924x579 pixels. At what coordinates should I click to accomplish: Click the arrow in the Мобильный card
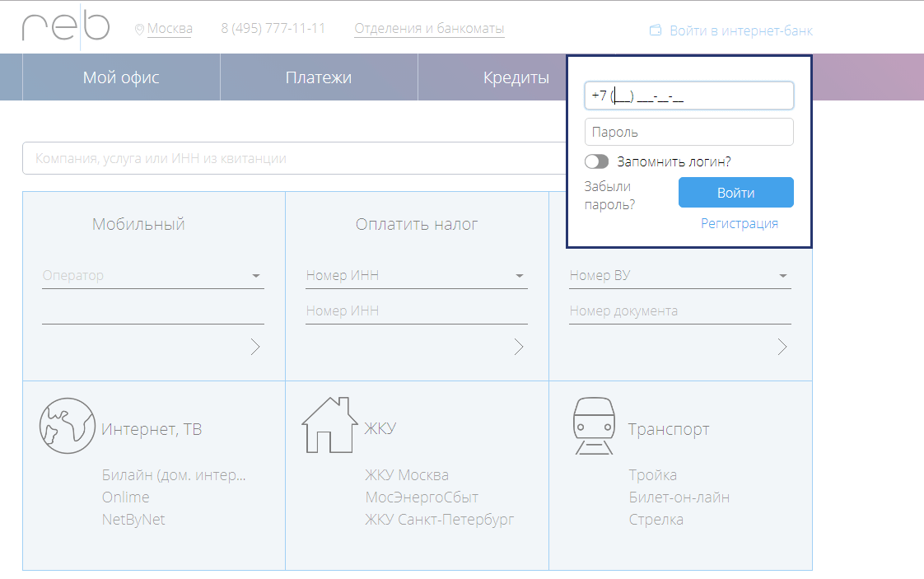255,347
